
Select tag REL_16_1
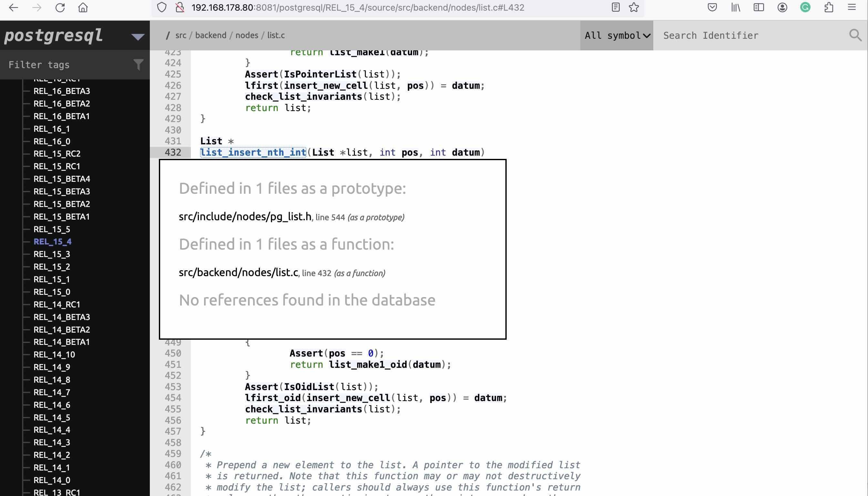click(52, 129)
